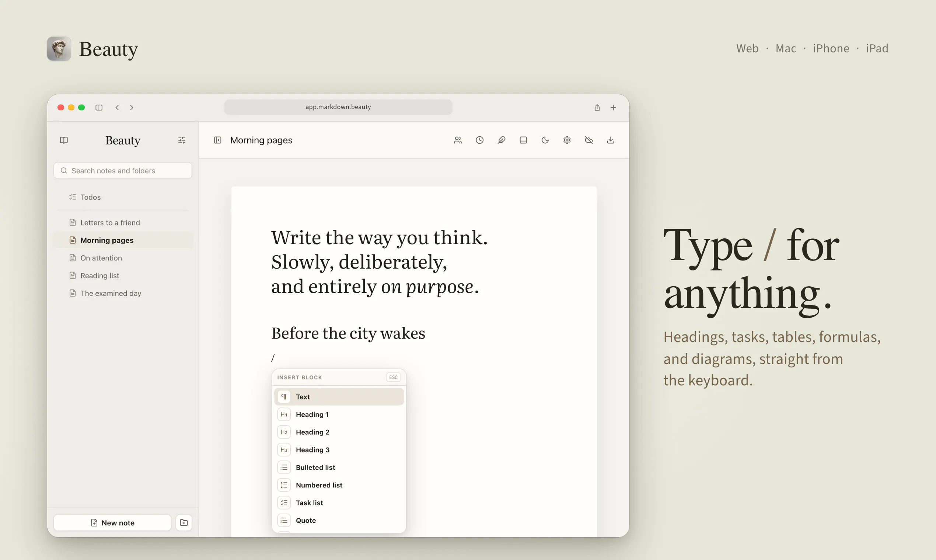Toggle dark mode moon icon

pyautogui.click(x=545, y=140)
